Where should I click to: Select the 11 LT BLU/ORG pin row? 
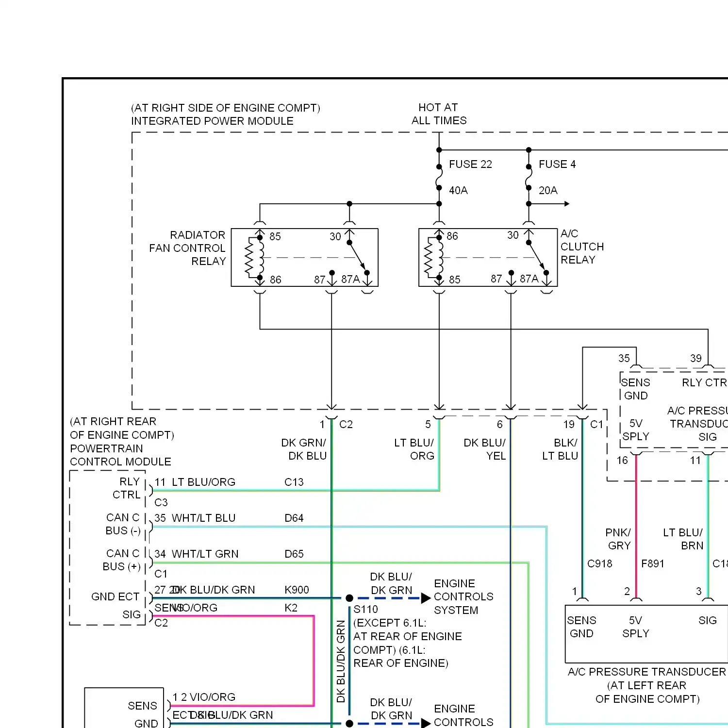[195, 482]
